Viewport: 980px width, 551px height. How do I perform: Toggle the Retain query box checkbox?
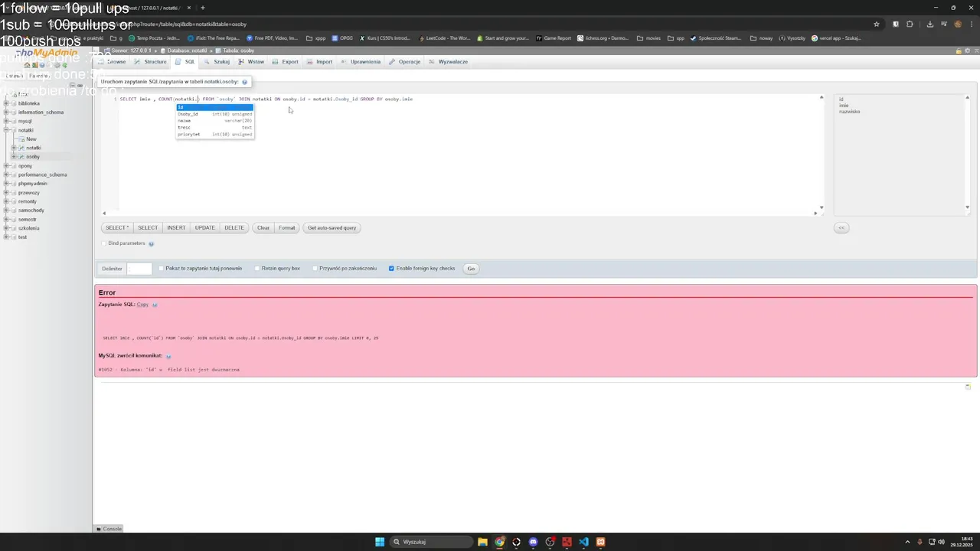[x=258, y=269]
